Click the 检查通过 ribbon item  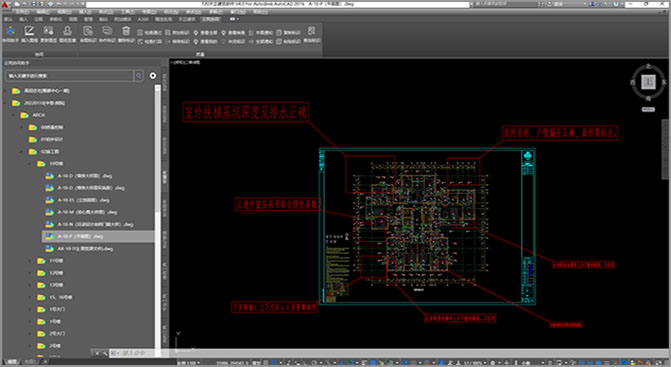150,33
